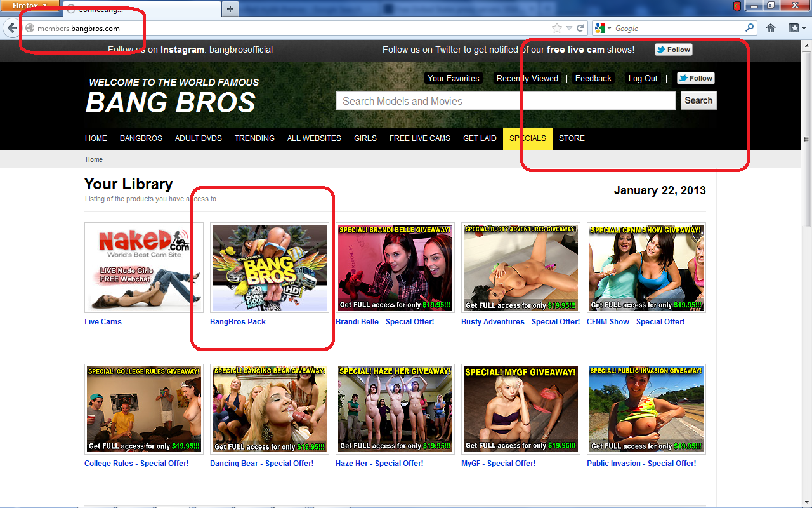812x508 pixels.
Task: Click the Twitter Follow button in top banner
Action: 673,50
